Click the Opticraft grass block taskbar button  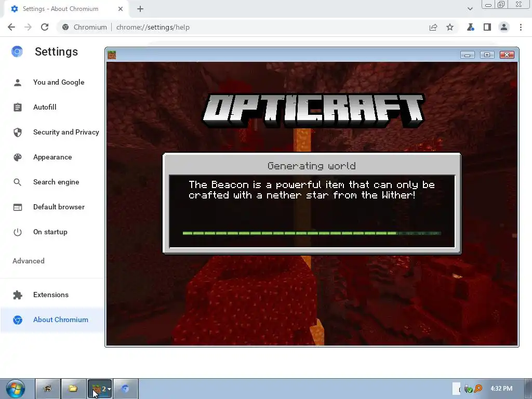click(100, 389)
